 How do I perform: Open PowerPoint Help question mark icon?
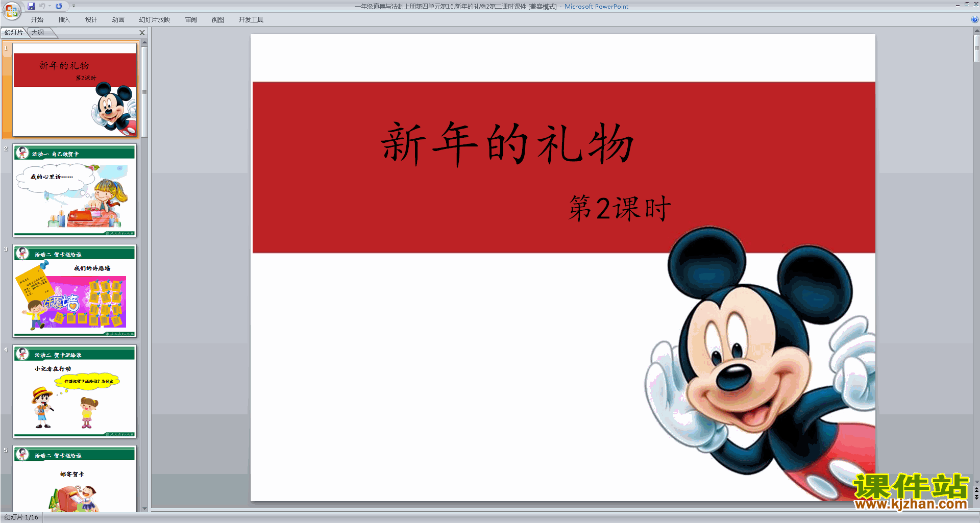pos(974,19)
